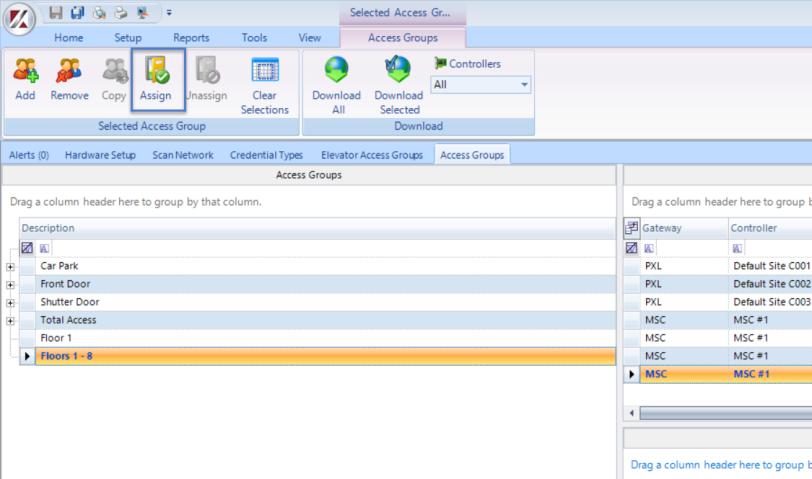Click the Gateway filter condition icon

coord(649,249)
